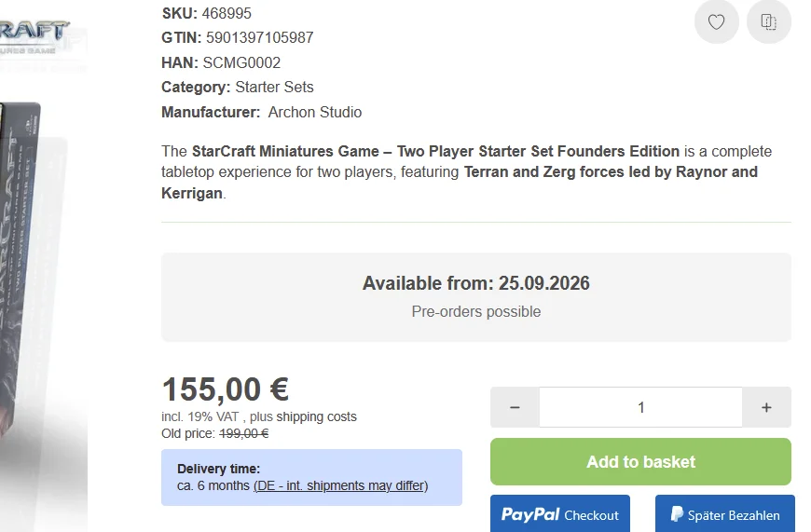Select the GTIN number 5901397105987
The image size is (811, 532).
[x=260, y=38]
